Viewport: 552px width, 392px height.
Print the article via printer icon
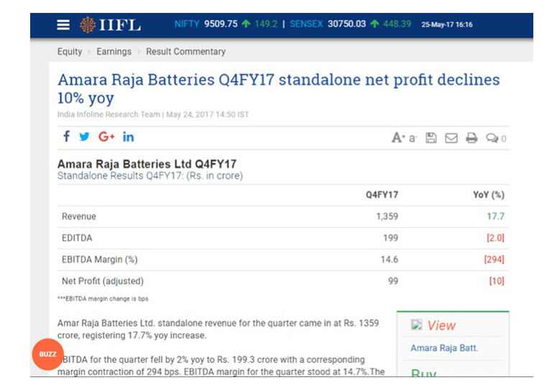[471, 138]
